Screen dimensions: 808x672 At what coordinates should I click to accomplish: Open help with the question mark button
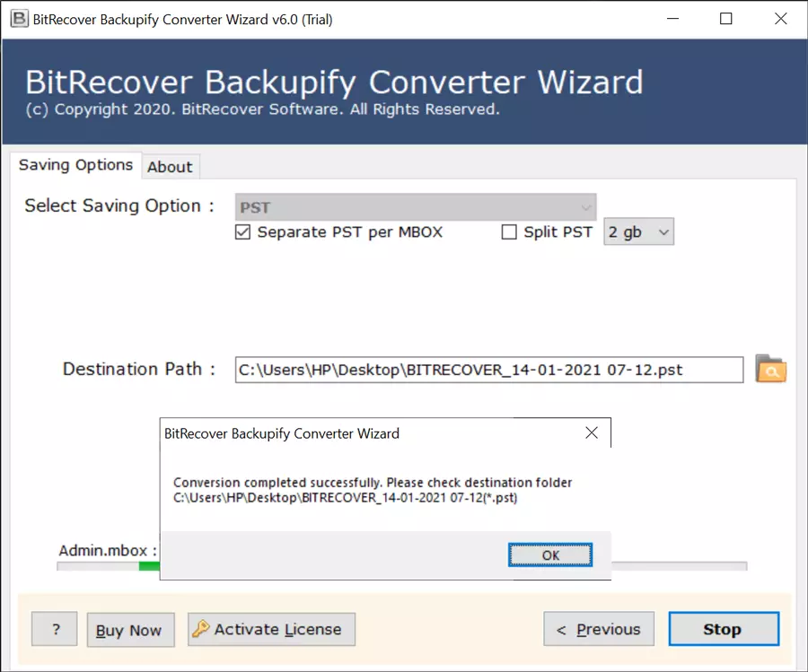[x=55, y=629]
